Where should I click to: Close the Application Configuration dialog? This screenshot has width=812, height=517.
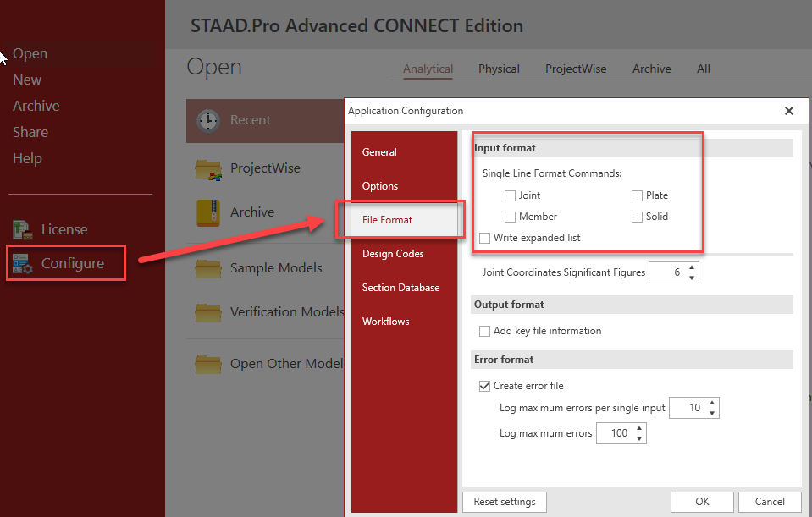[788, 111]
